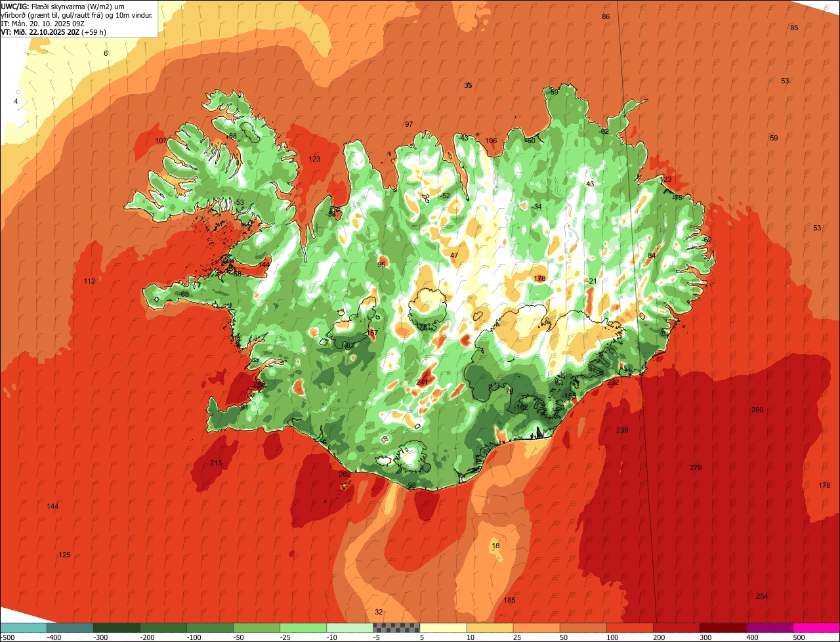Click the legend label -100
The width and height of the screenshot is (840, 642).
click(x=194, y=637)
